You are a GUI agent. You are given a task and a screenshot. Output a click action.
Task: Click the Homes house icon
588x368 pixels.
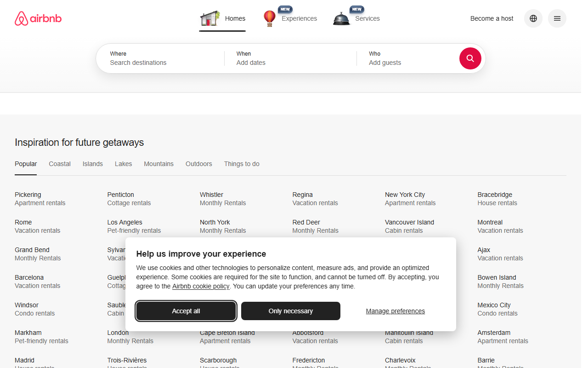pos(210,18)
